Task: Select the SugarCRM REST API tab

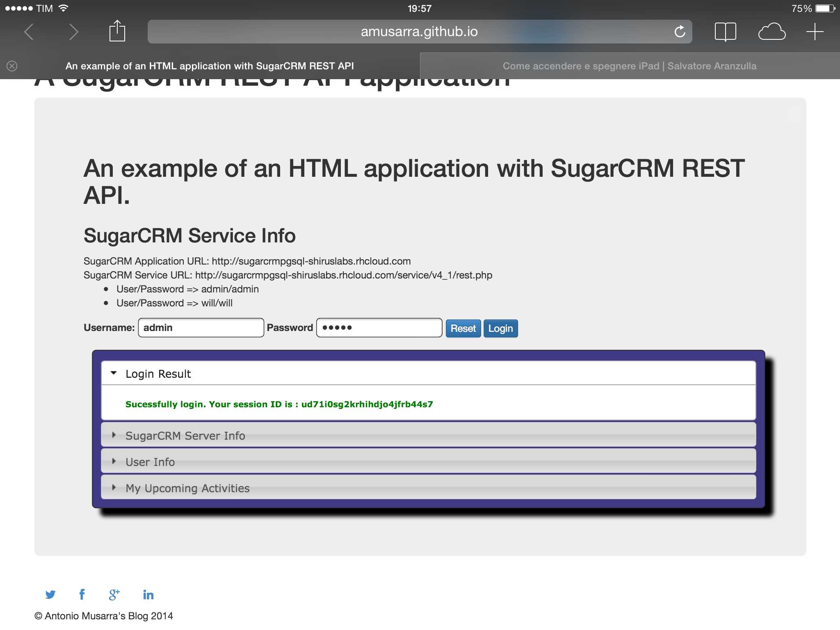Action: click(210, 66)
